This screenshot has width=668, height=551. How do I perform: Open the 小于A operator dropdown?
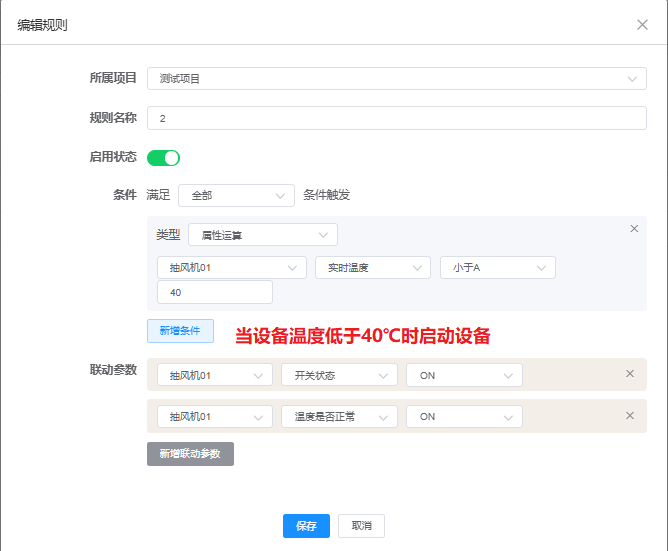pyautogui.click(x=498, y=268)
